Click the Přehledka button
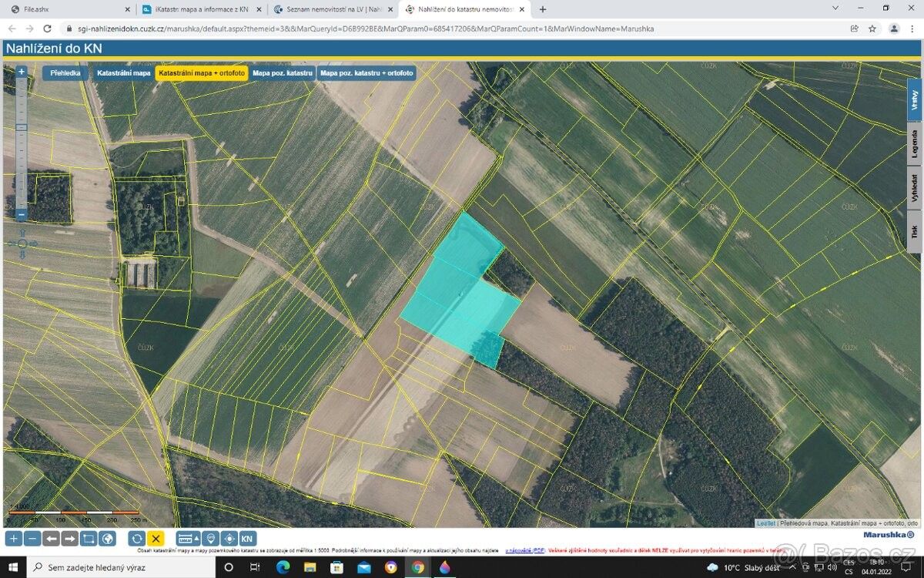Image resolution: width=924 pixels, height=578 pixels. click(65, 73)
